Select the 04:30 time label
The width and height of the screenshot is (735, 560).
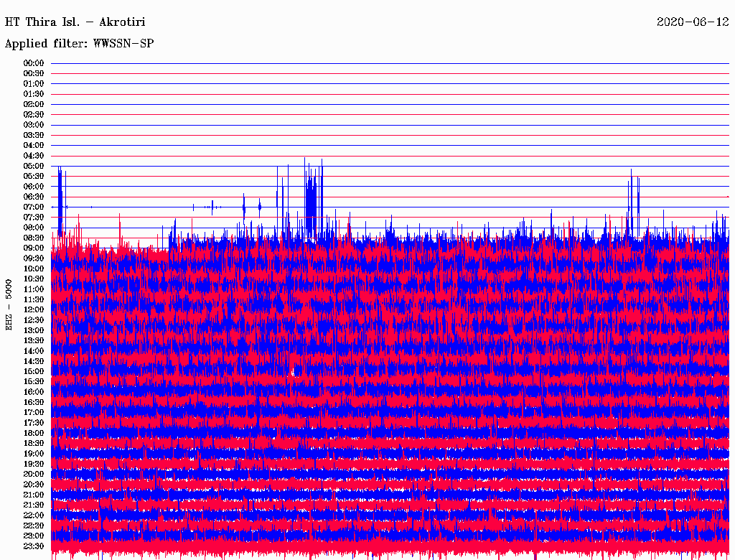click(34, 156)
